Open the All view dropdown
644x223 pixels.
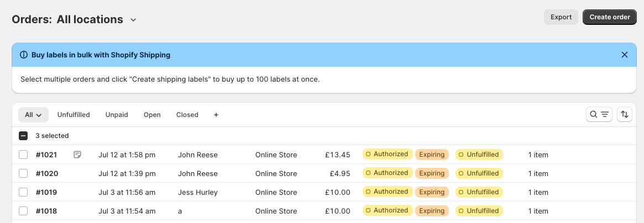33,115
